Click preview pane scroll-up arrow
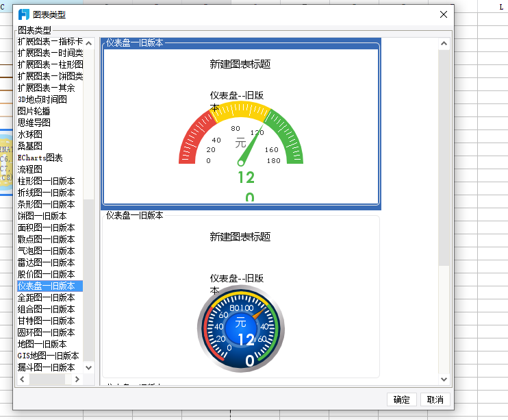508x420 pixels. pos(444,43)
